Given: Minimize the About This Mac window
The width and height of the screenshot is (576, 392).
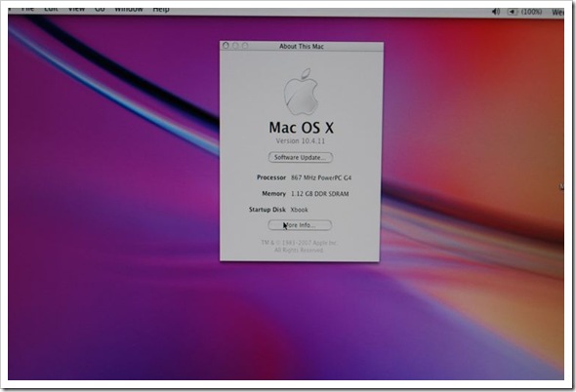Looking at the screenshot, I should [x=235, y=46].
